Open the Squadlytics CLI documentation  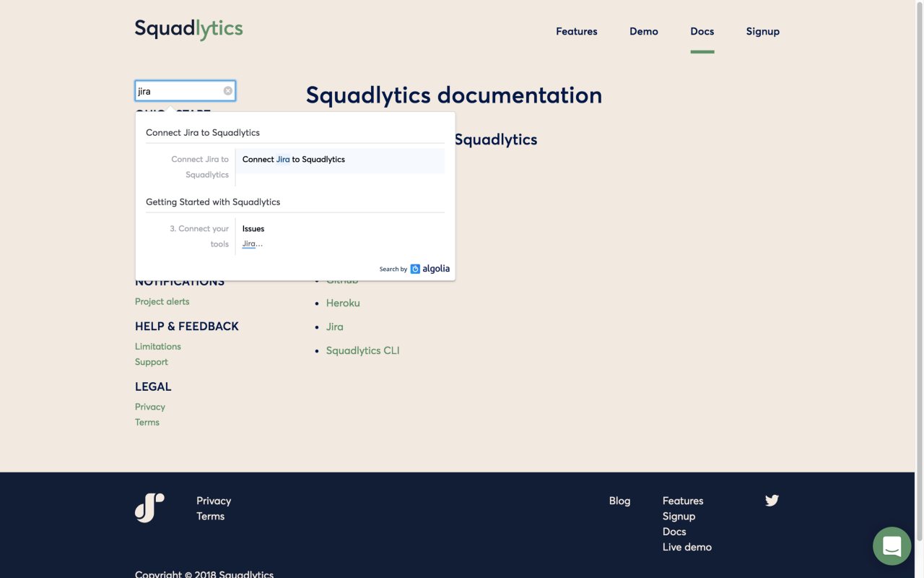pos(363,350)
